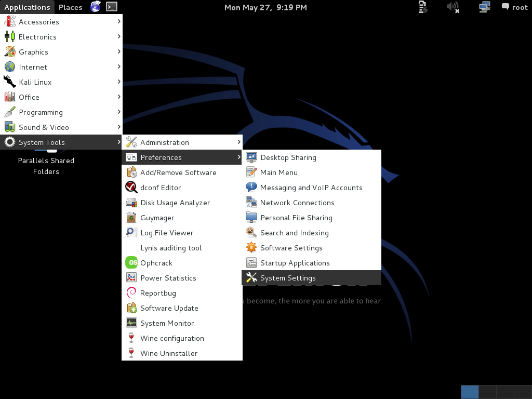
Task: Expand the Accessories submenu arrow
Action: (x=119, y=21)
